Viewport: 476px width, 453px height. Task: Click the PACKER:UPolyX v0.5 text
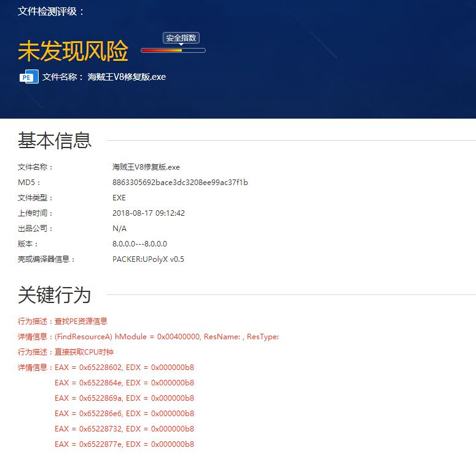148,259
